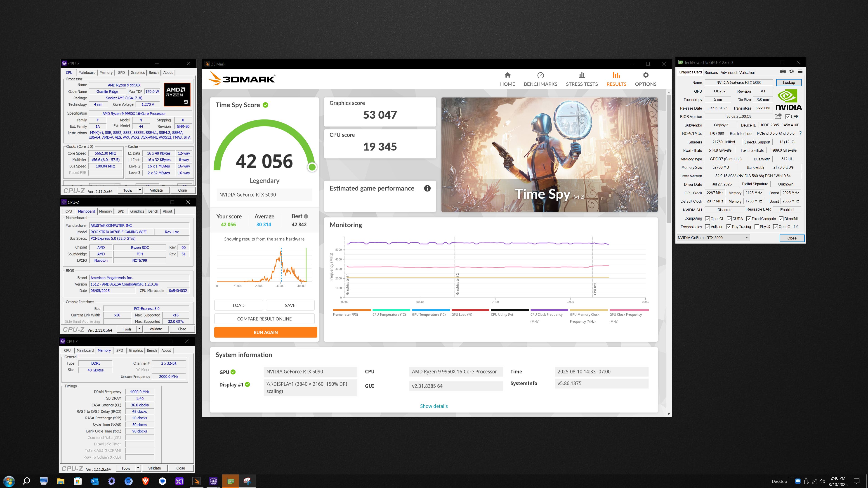Open Graphics tab in CPU-Z Mainboard window
Viewport: 868px width, 488px height.
pos(137,211)
